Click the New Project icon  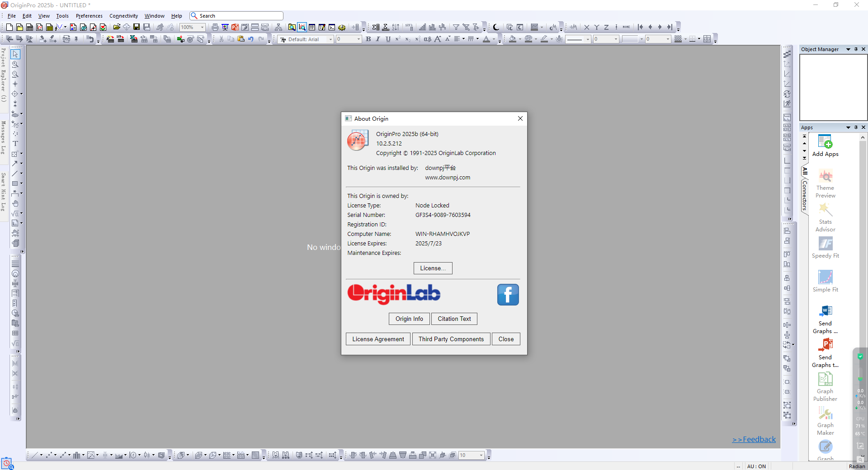9,27
